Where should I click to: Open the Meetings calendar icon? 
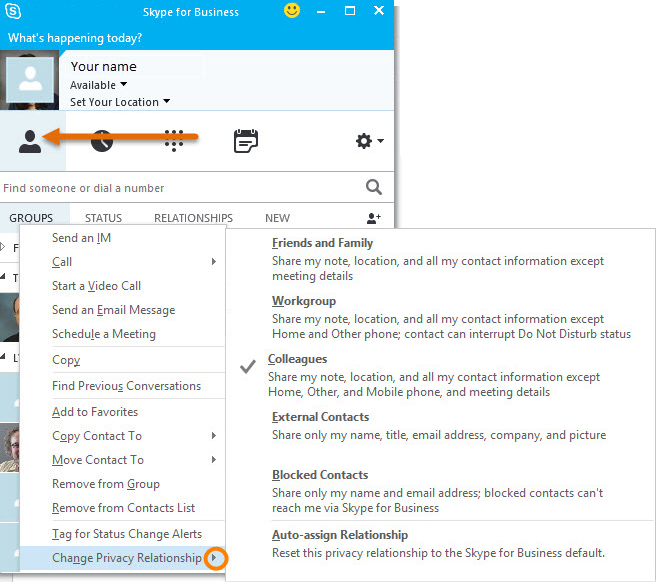point(245,142)
